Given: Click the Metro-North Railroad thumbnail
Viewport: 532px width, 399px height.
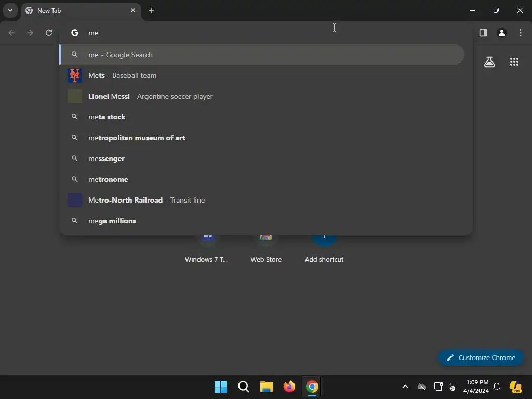Looking at the screenshot, I should pyautogui.click(x=75, y=200).
